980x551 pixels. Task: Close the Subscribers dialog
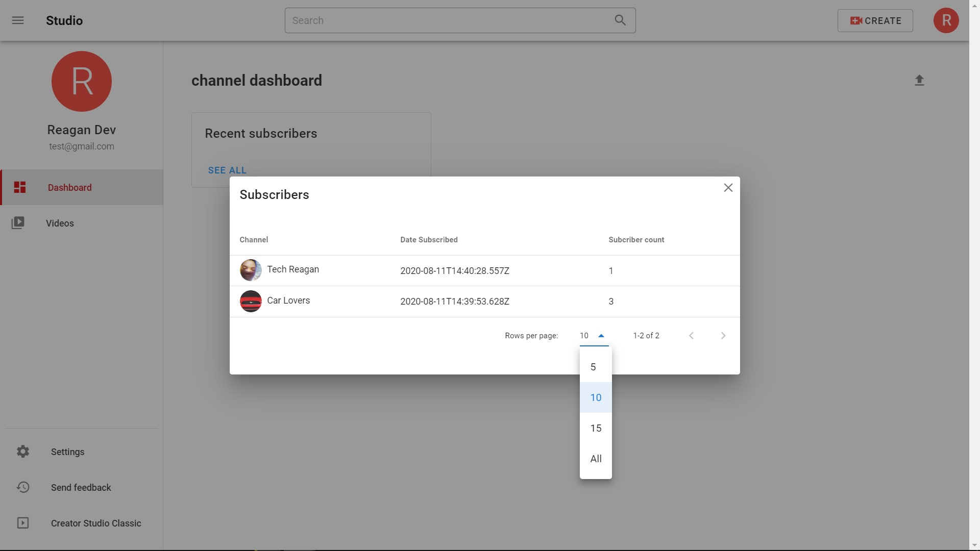(728, 188)
